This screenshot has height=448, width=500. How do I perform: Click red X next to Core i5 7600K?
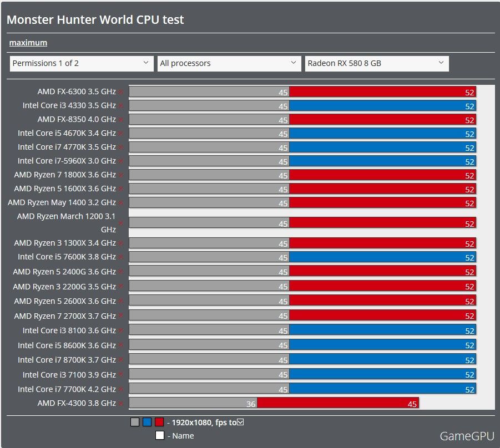coord(121,257)
